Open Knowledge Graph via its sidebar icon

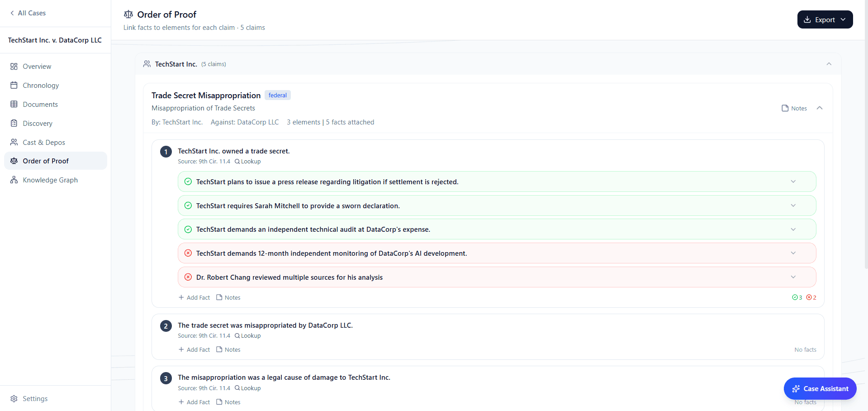pos(14,180)
